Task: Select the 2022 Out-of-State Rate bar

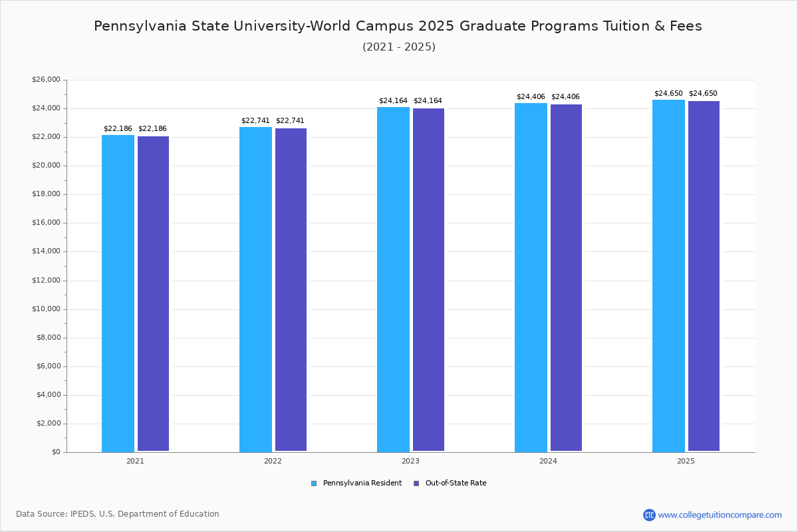Action: coord(291,289)
